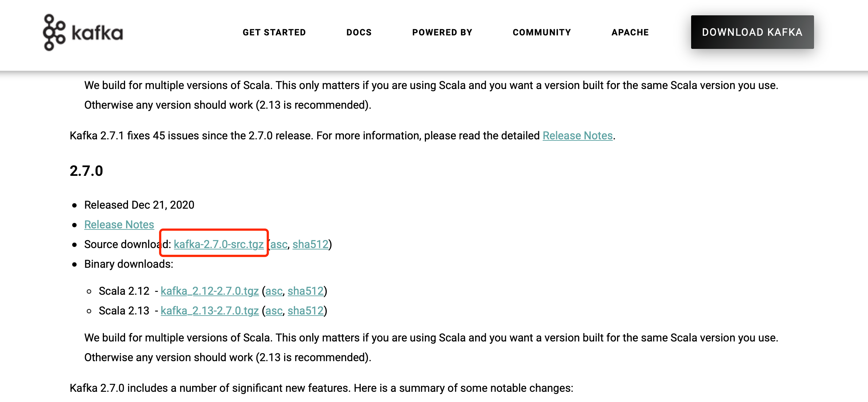The image size is (868, 402).
Task: Click the Kafka logo in the header
Action: 83,32
